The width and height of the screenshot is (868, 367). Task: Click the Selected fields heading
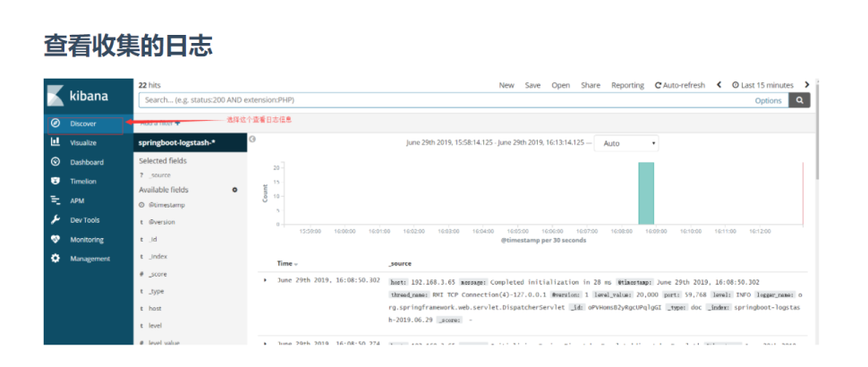click(163, 160)
